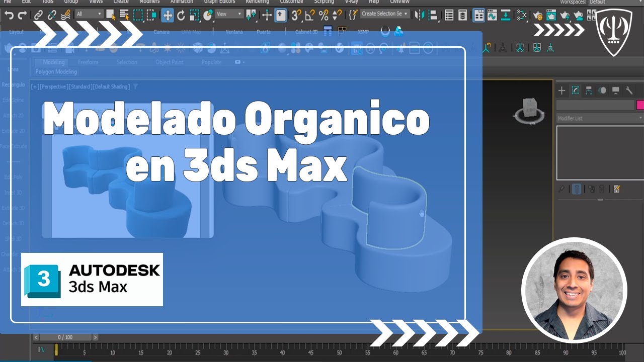
Task: Switch to the Modify command panel tab
Action: click(576, 90)
